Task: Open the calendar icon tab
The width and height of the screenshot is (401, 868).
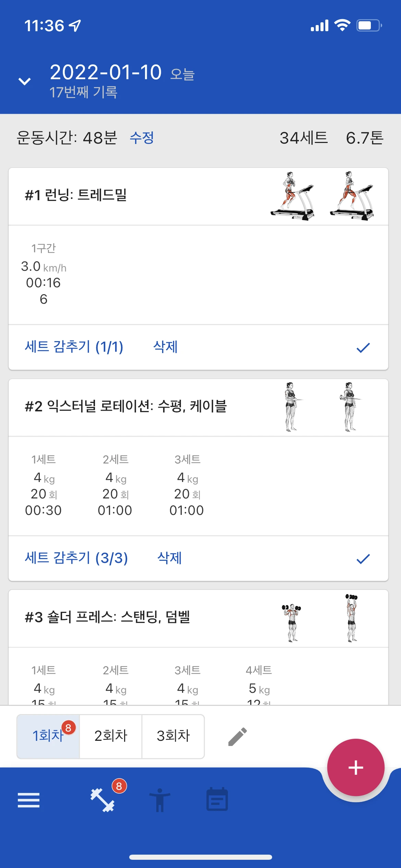Action: pos(217,799)
